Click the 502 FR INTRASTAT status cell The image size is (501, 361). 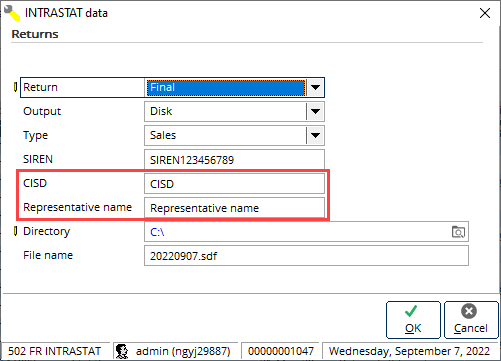55,351
